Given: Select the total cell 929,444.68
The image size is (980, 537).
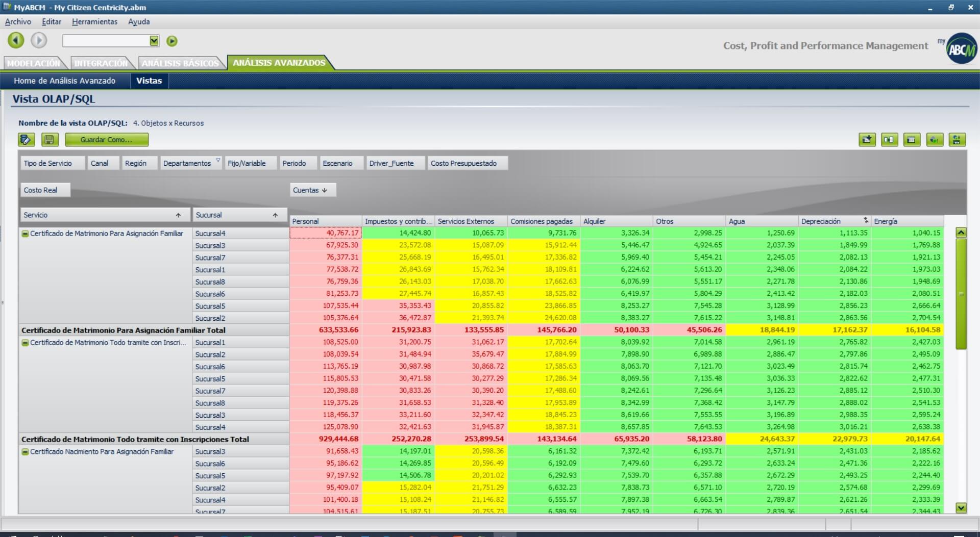Looking at the screenshot, I should (x=326, y=439).
